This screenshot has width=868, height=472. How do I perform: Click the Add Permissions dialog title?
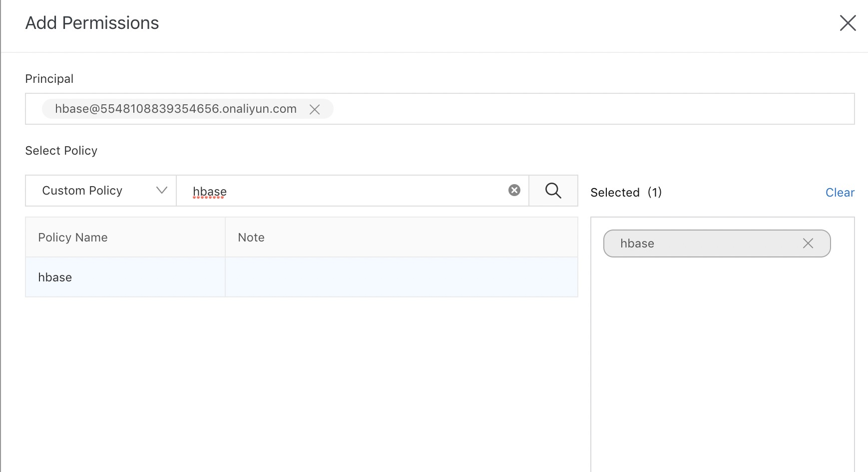coord(92,23)
